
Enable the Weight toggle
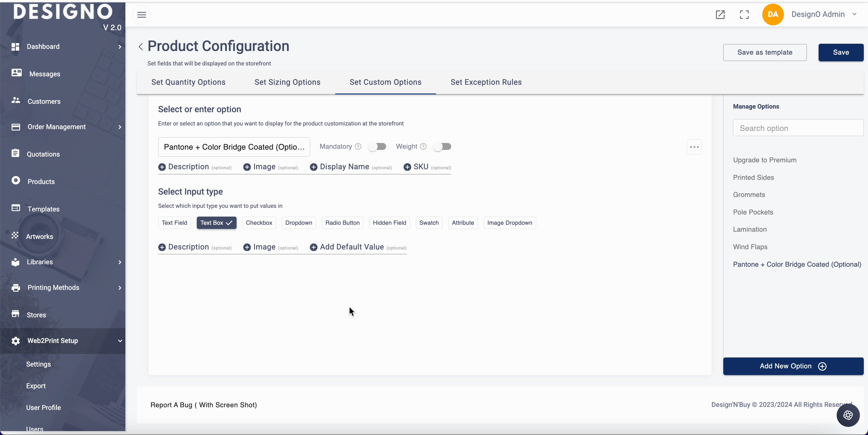442,146
